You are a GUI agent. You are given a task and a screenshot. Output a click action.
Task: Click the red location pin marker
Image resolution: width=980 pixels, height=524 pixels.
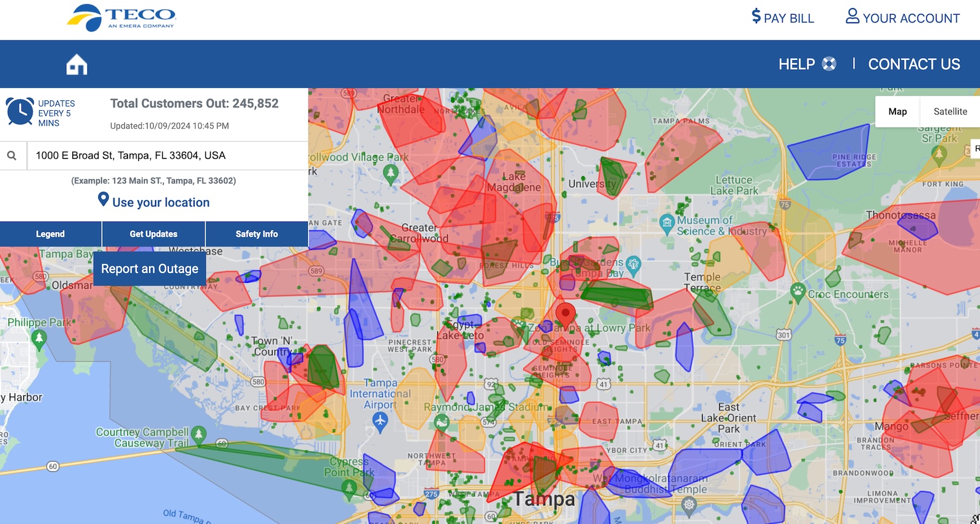(x=565, y=313)
